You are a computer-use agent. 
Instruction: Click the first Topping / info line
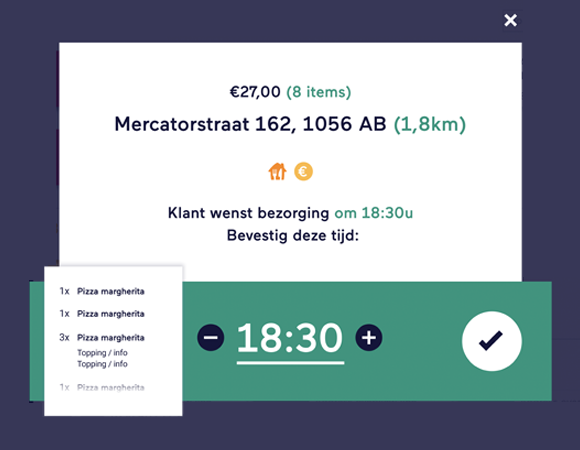102,352
